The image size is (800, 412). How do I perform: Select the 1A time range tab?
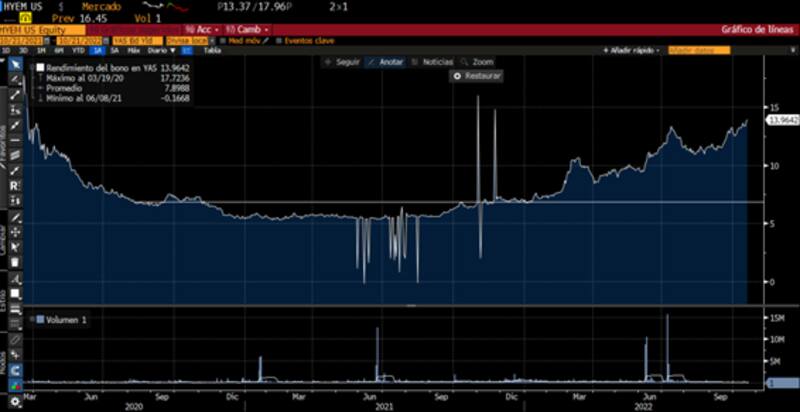(98, 49)
